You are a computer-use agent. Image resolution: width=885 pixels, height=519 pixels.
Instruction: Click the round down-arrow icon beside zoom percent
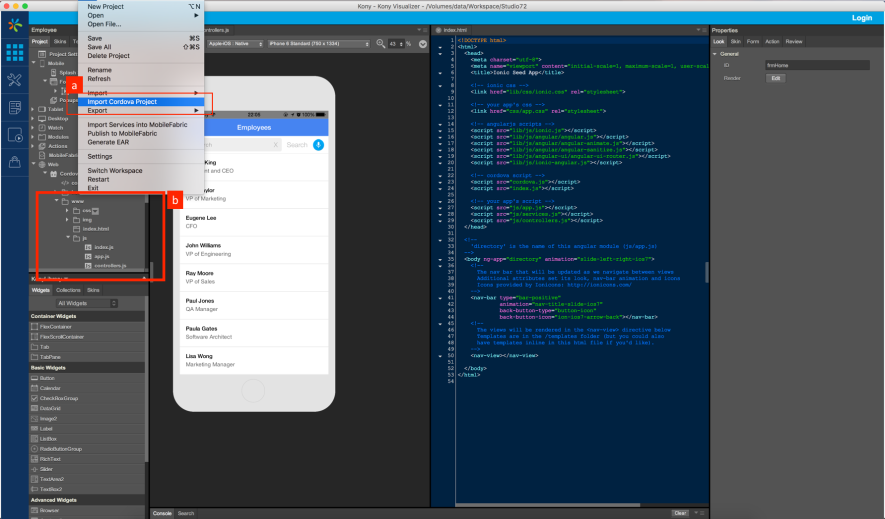tap(423, 43)
